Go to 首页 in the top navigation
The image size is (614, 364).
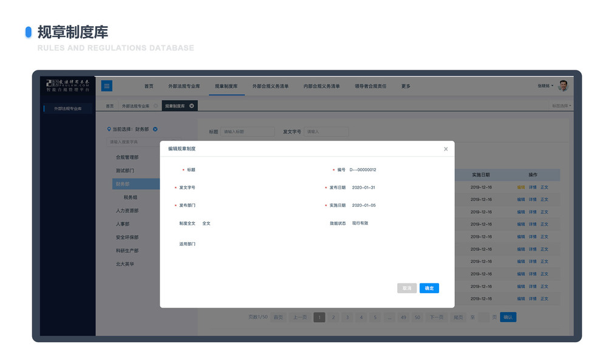(x=149, y=86)
